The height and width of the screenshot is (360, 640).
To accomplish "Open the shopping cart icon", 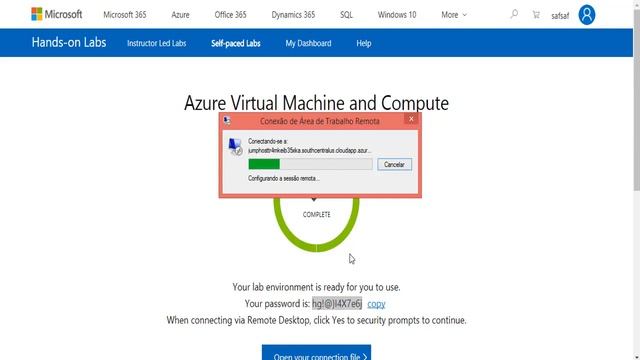I will 536,15.
